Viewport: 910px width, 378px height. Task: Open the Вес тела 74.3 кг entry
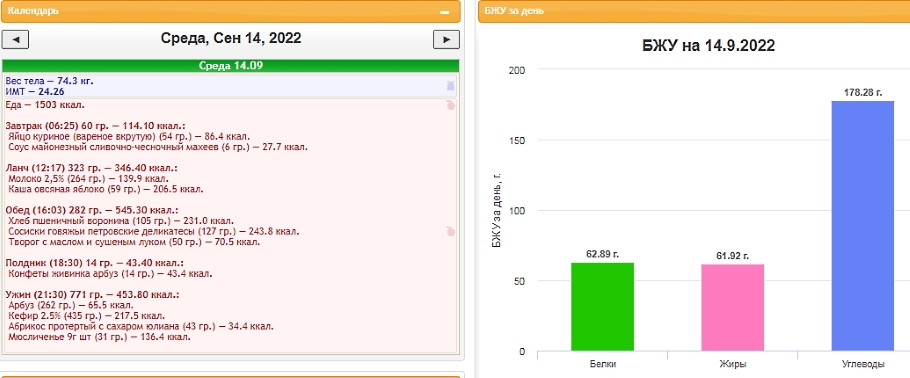50,81
